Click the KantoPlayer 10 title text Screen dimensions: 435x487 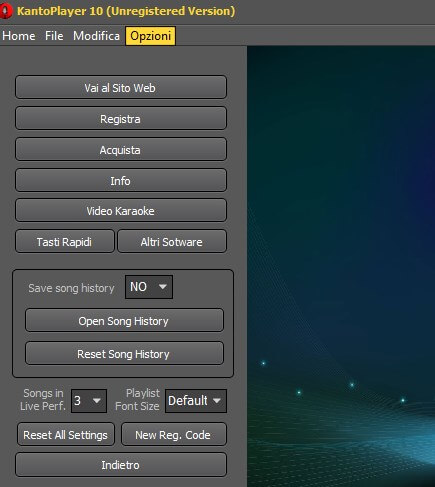pos(126,11)
